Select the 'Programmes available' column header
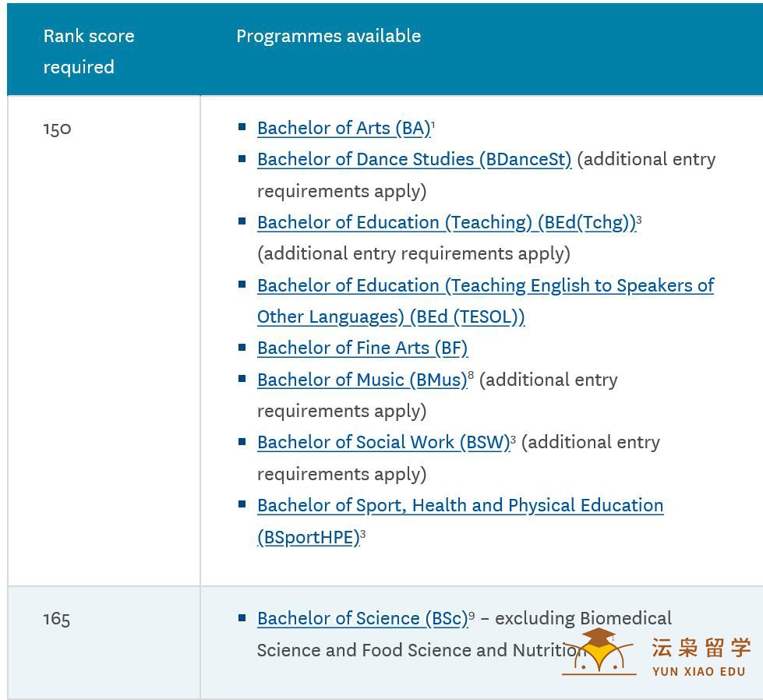The width and height of the screenshot is (763, 700). tap(328, 36)
